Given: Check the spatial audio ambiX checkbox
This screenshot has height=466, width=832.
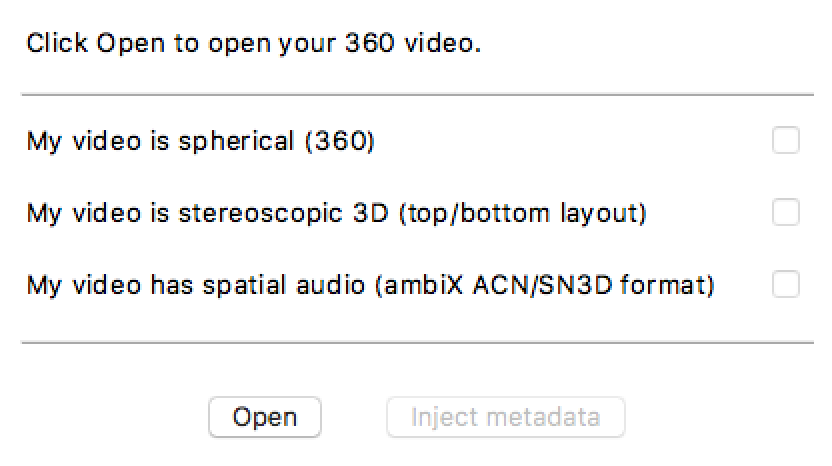Looking at the screenshot, I should pos(786,284).
